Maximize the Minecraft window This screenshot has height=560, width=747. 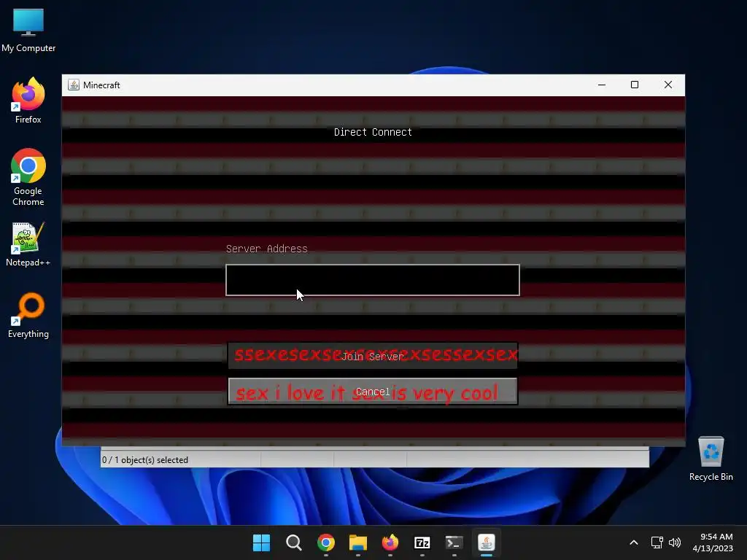[x=635, y=85]
